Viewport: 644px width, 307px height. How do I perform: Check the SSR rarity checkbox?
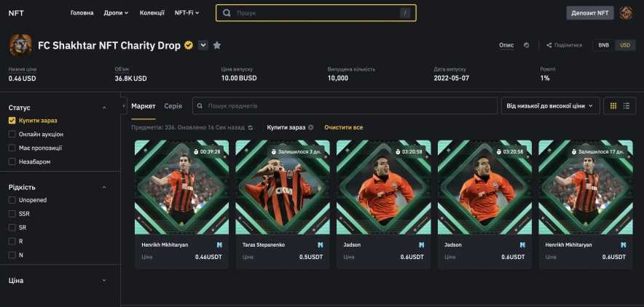pyautogui.click(x=12, y=214)
